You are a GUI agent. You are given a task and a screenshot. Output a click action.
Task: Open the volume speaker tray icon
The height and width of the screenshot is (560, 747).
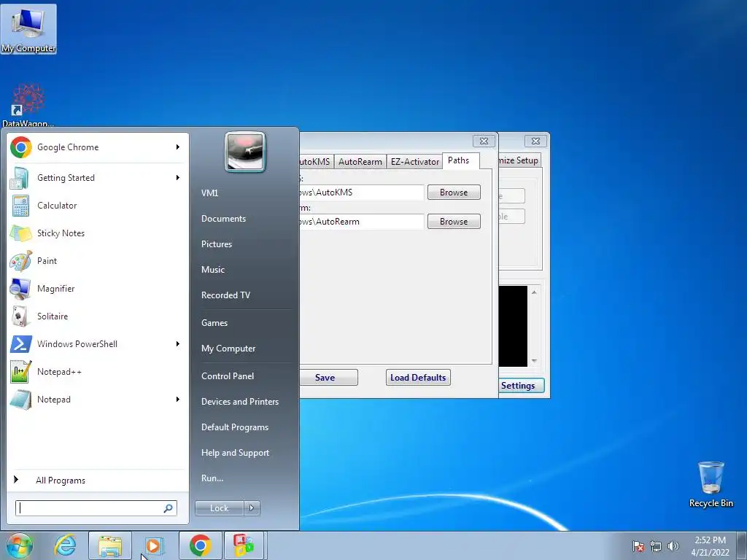[673, 546]
